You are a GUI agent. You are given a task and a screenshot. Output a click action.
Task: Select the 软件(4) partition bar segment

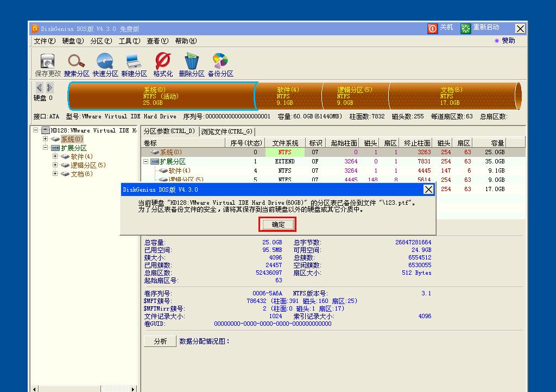[x=289, y=96]
